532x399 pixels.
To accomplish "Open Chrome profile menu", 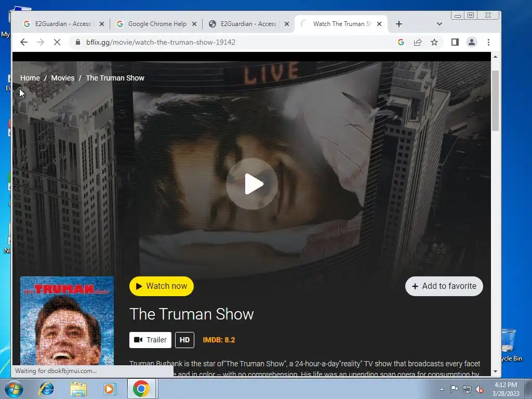I will pyautogui.click(x=472, y=42).
